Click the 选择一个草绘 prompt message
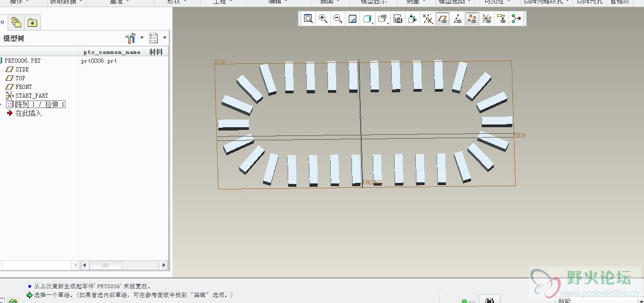 click(x=134, y=295)
